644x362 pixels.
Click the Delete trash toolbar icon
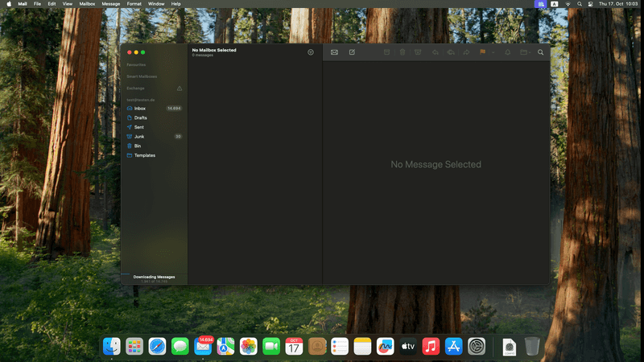click(402, 52)
